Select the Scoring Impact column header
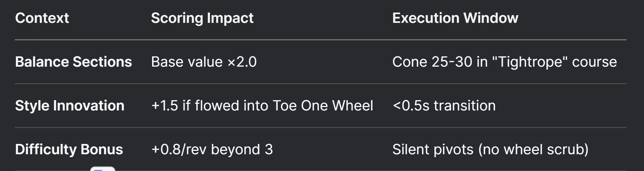The width and height of the screenshot is (644, 171). click(x=202, y=18)
